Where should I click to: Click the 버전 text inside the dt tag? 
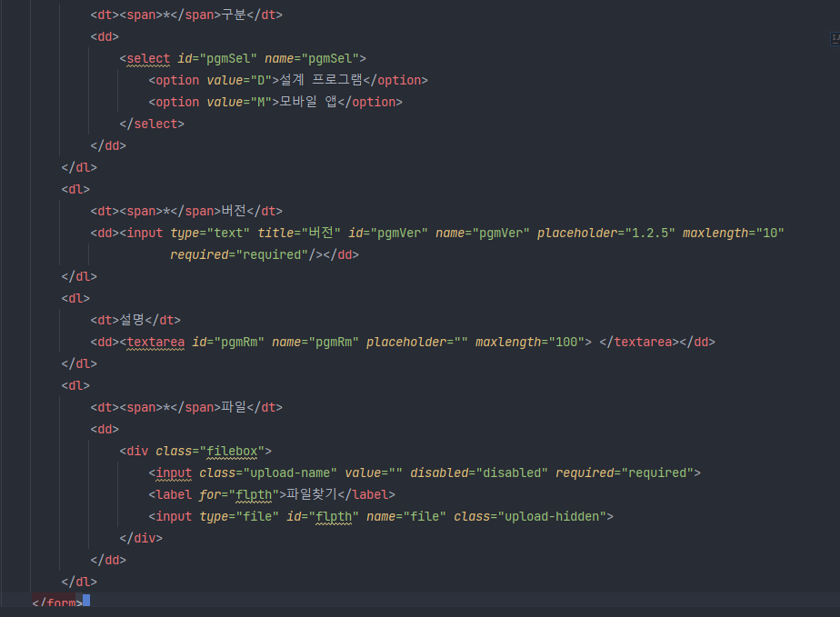pos(234,211)
